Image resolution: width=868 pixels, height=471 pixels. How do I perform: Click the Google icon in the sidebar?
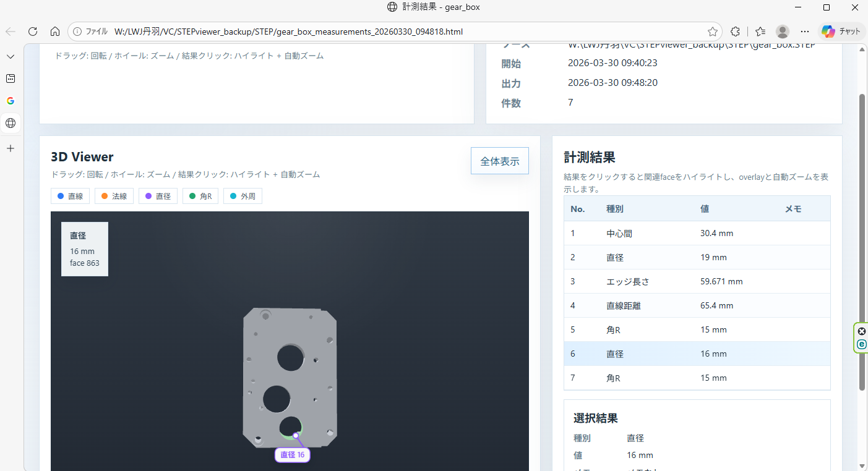point(11,100)
